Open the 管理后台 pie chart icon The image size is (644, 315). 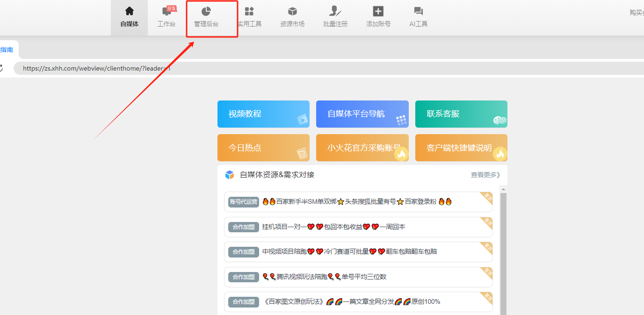point(206,12)
